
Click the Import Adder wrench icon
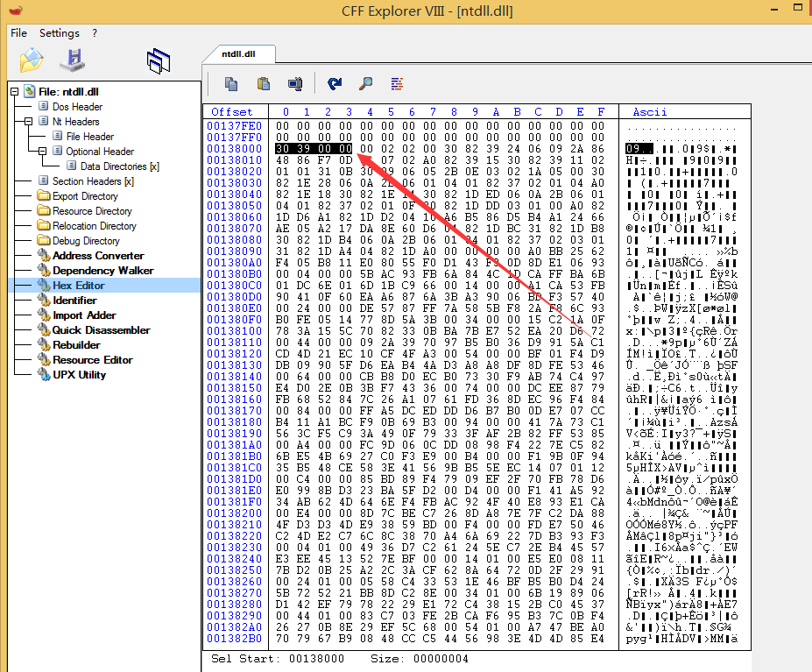pyautogui.click(x=44, y=315)
